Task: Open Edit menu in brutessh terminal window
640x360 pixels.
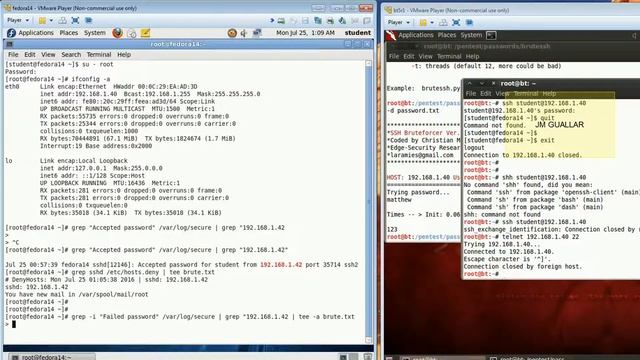Action: [409, 56]
